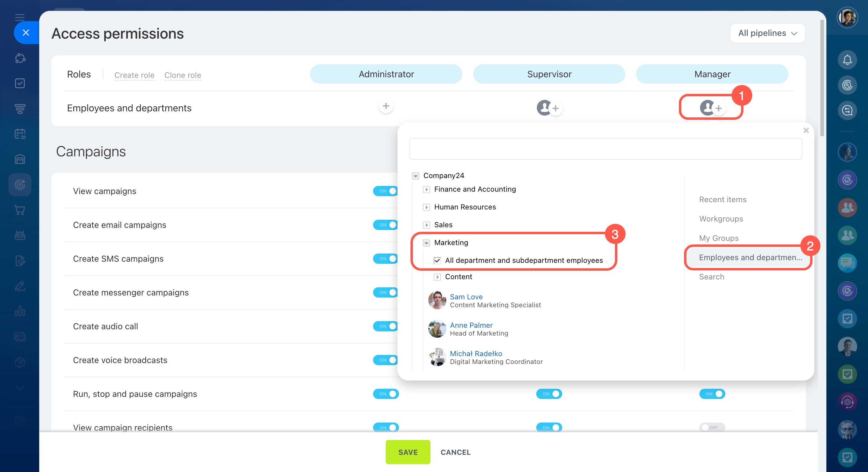
Task: Add employee to Supervisor role with plus icon
Action: click(x=555, y=108)
